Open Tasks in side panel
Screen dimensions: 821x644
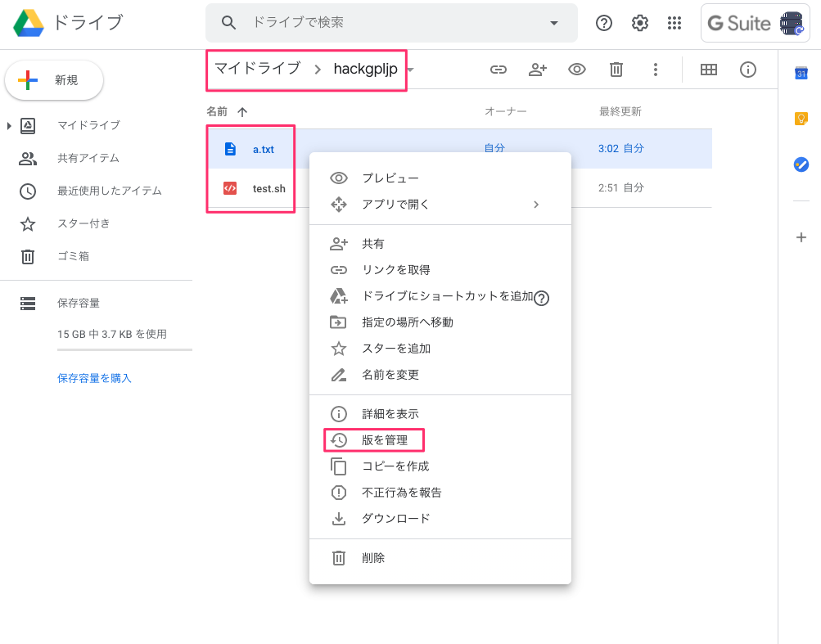[x=801, y=164]
